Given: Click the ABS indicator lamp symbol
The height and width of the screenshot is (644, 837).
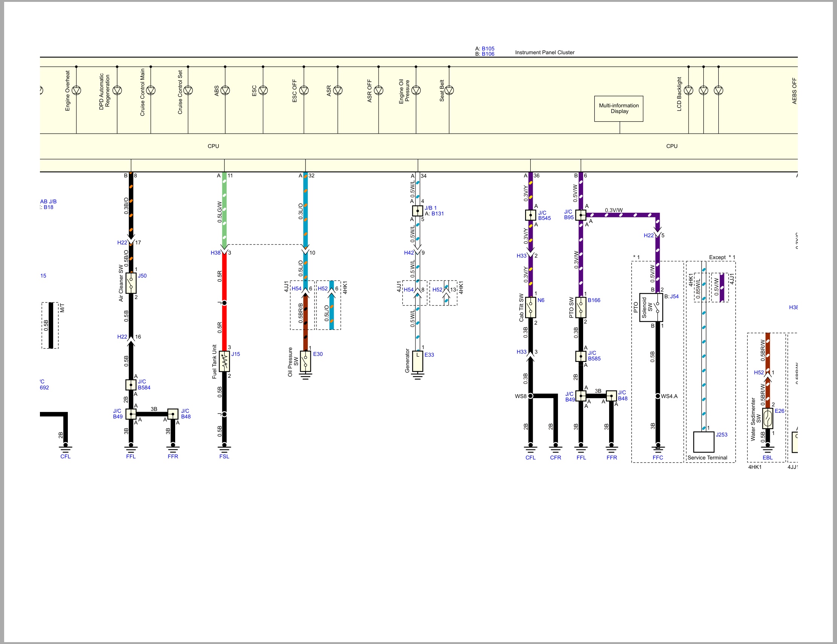Looking at the screenshot, I should click(225, 90).
